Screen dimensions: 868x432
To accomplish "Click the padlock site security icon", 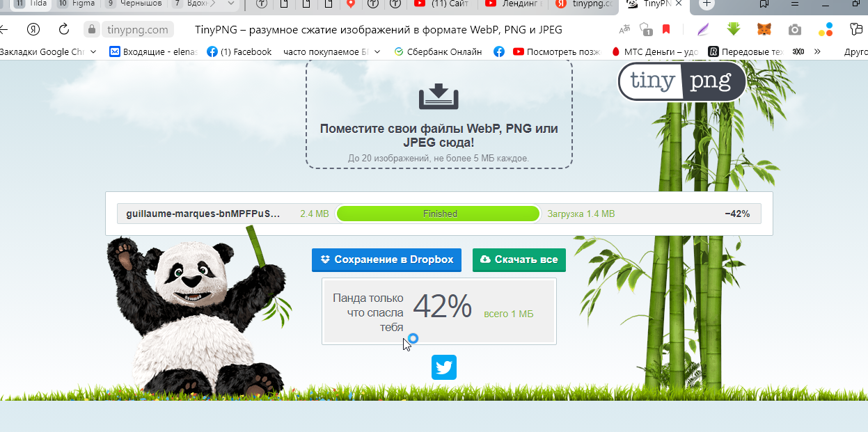I will (91, 29).
